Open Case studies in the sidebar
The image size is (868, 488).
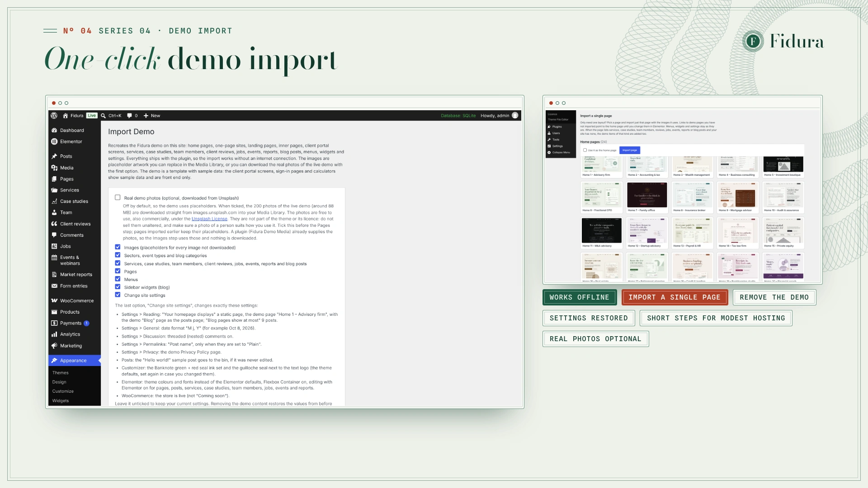click(75, 202)
